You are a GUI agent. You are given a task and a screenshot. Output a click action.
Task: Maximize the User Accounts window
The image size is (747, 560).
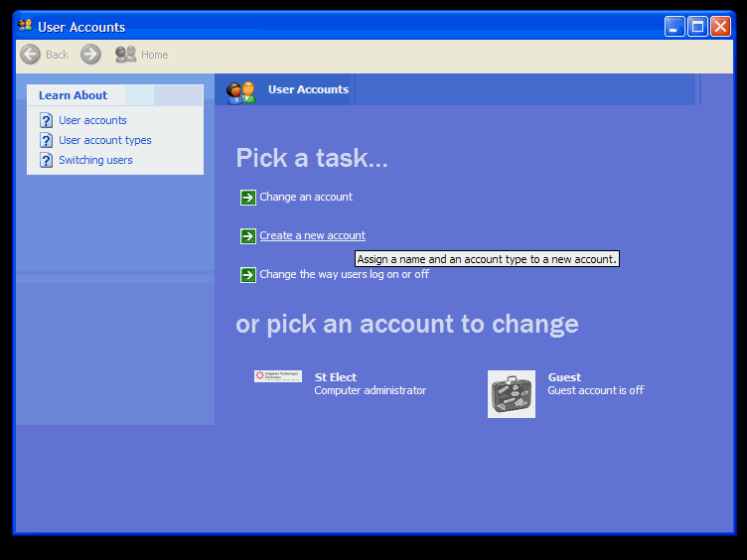click(697, 27)
